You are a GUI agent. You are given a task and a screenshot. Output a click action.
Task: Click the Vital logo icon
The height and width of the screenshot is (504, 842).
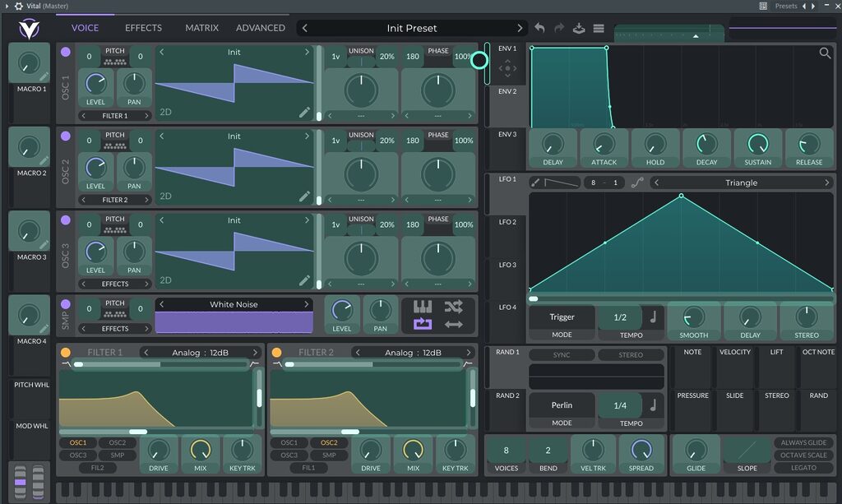(29, 29)
